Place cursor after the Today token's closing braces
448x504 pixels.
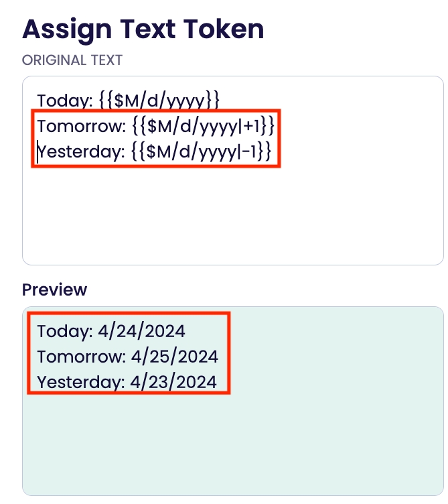[x=220, y=101]
